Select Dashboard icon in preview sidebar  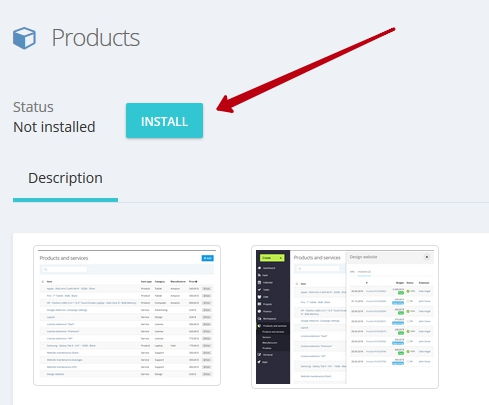[x=260, y=268]
